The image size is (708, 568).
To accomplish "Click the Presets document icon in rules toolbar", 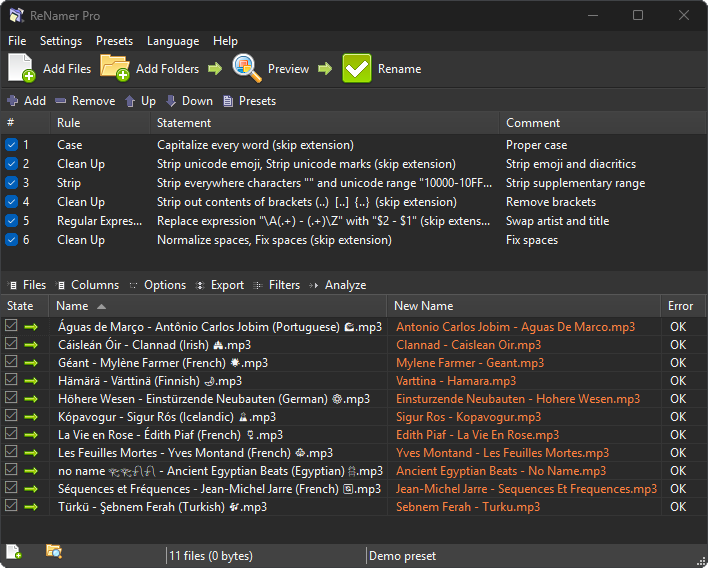I will click(x=228, y=101).
